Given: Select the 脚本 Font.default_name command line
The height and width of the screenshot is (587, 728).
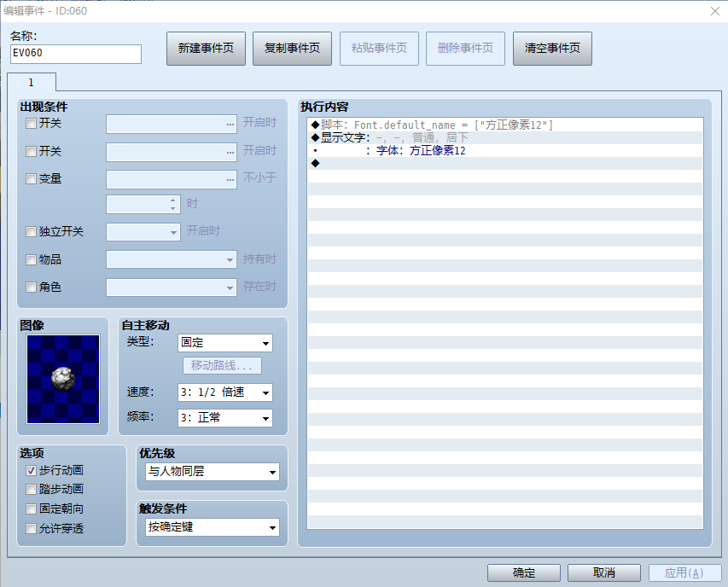Looking at the screenshot, I should tap(505, 125).
